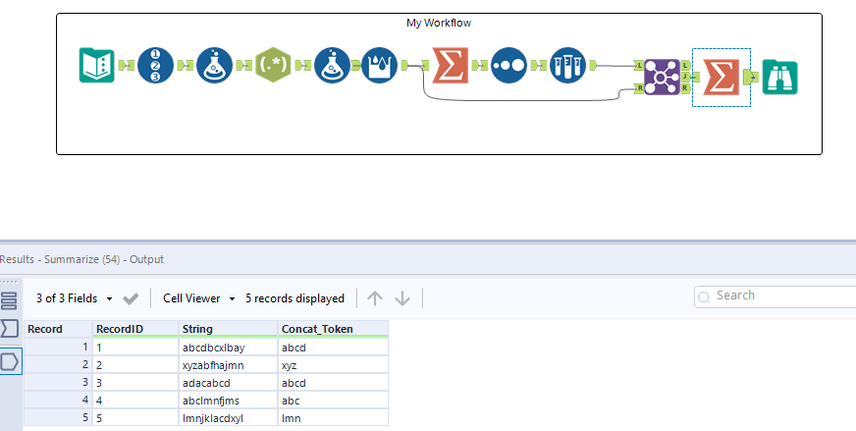Click the output anchor of the Sample tool
The height and width of the screenshot is (431, 856).
(592, 66)
